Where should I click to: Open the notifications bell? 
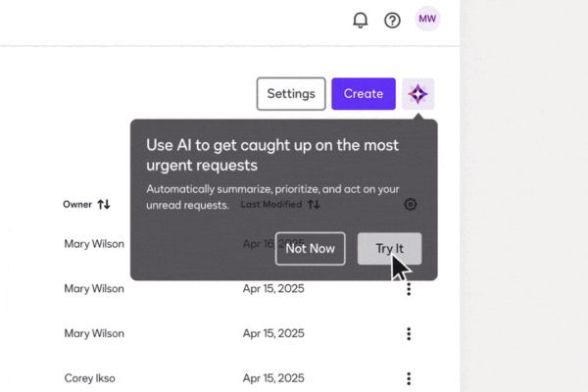pos(360,20)
